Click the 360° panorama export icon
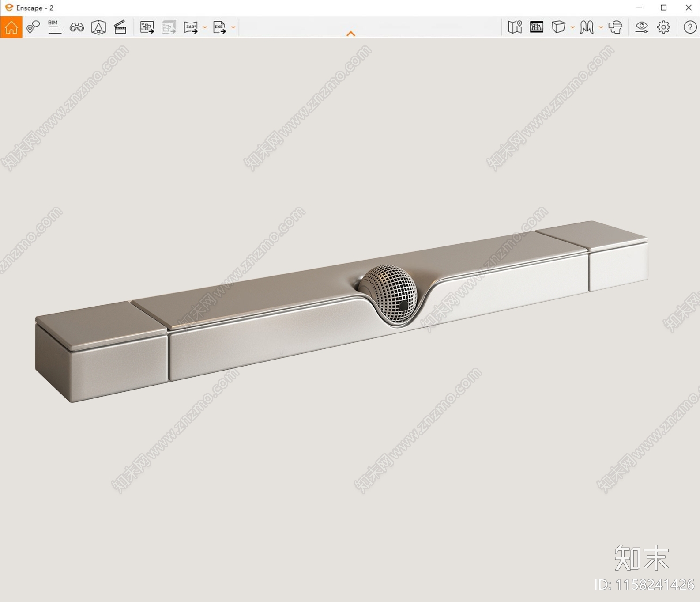 click(x=191, y=27)
